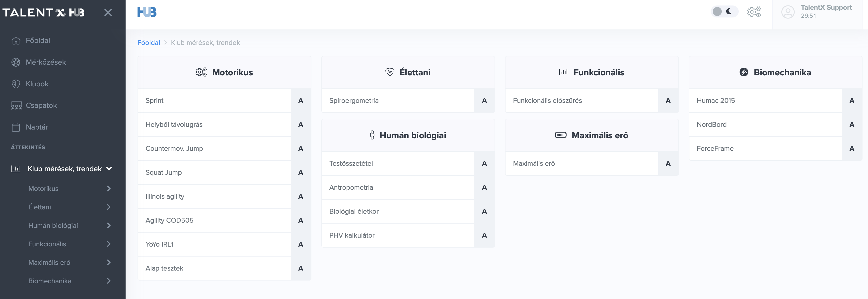This screenshot has width=868, height=299.
Task: Click the user avatar icon
Action: [788, 12]
